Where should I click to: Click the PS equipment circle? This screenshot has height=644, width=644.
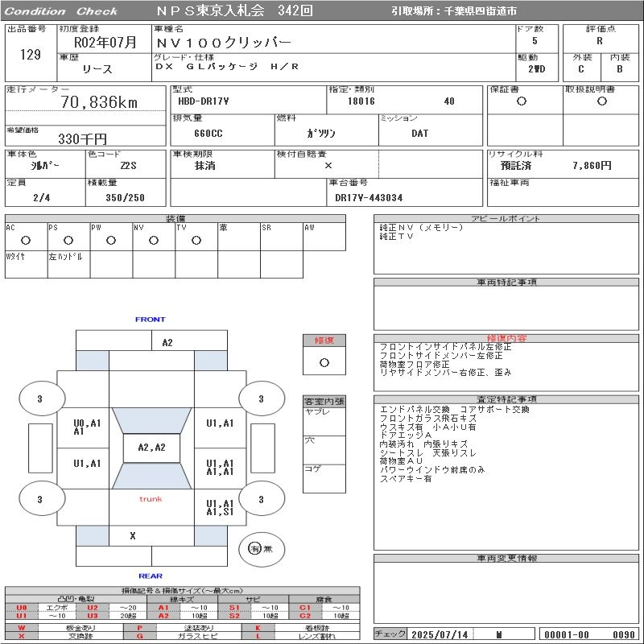[x=68, y=240]
